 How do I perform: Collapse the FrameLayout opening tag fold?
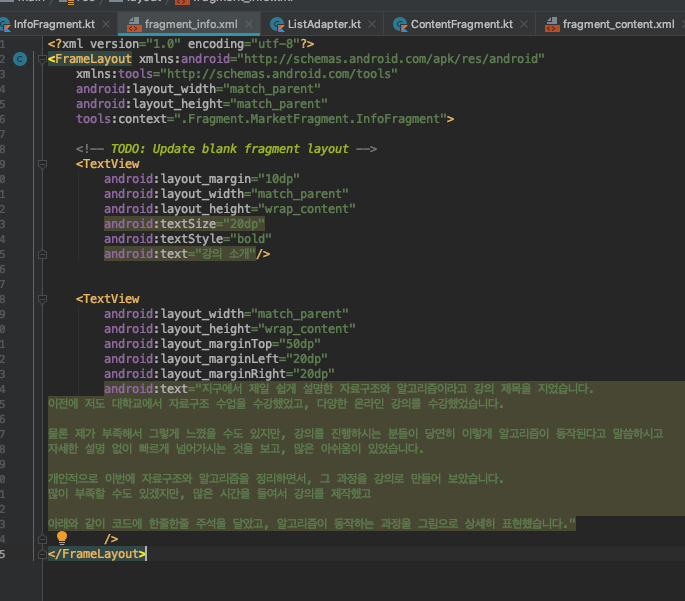(42, 59)
